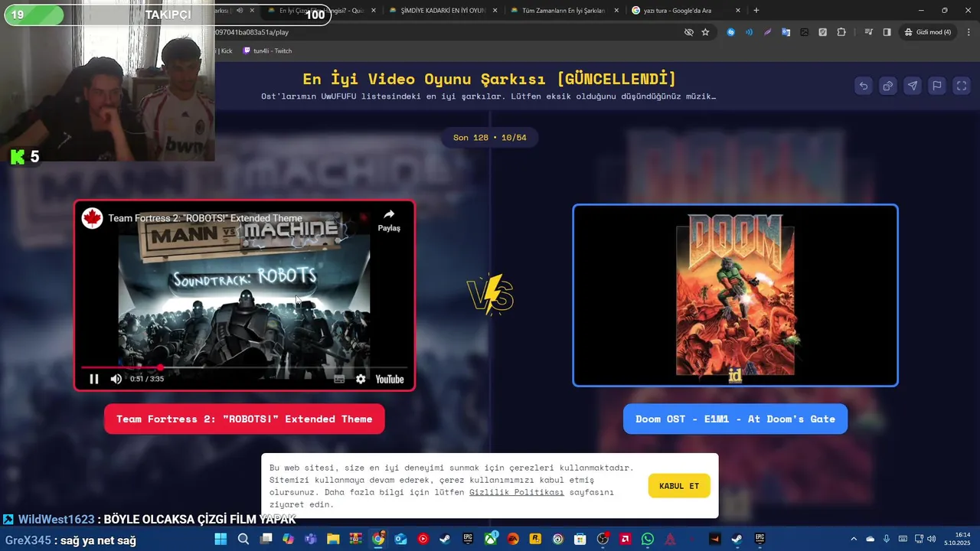The width and height of the screenshot is (980, 551).
Task: Pause the Team Fortress 2 YouTube video
Action: (94, 379)
